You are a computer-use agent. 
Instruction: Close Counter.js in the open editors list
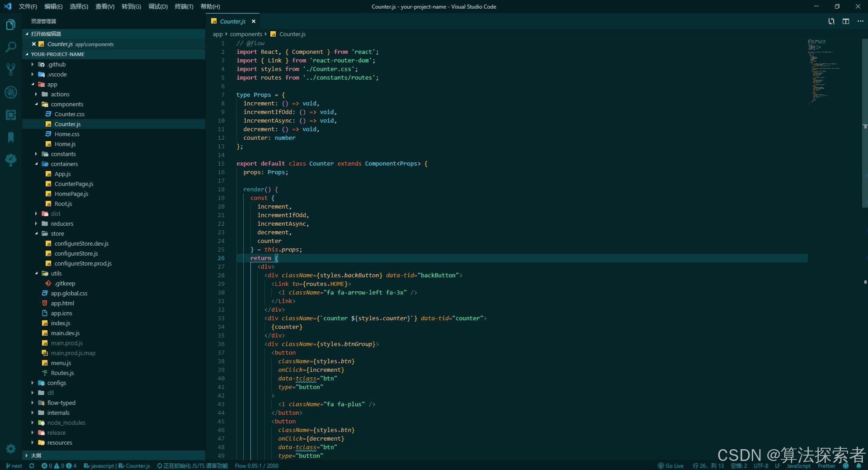[34, 44]
